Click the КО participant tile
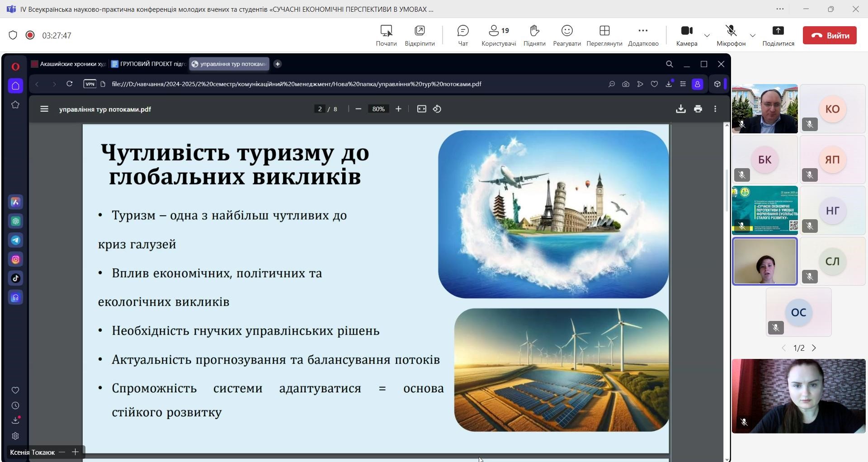This screenshot has height=462, width=868. (x=832, y=109)
